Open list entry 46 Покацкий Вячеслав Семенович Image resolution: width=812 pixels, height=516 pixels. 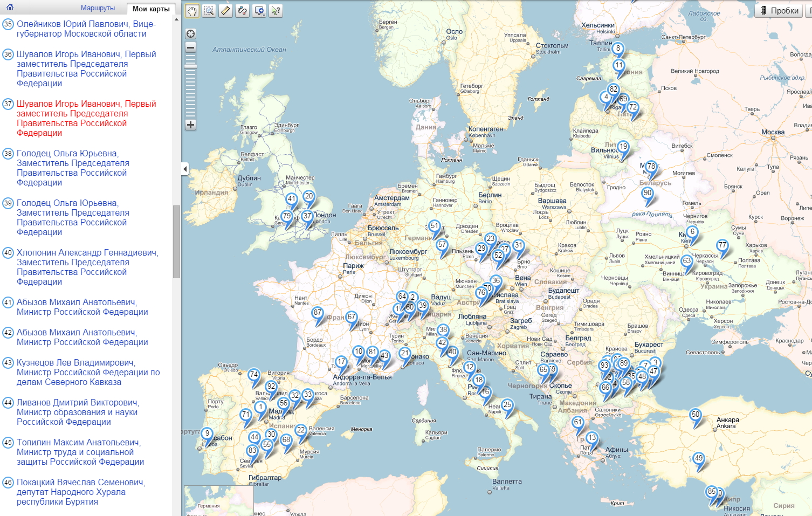click(x=81, y=492)
